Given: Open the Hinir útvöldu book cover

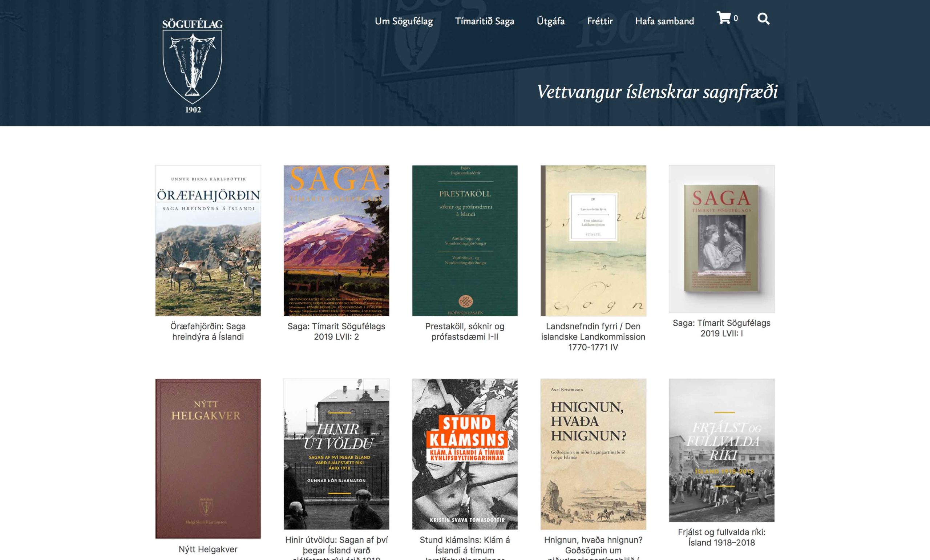Looking at the screenshot, I should 336,454.
